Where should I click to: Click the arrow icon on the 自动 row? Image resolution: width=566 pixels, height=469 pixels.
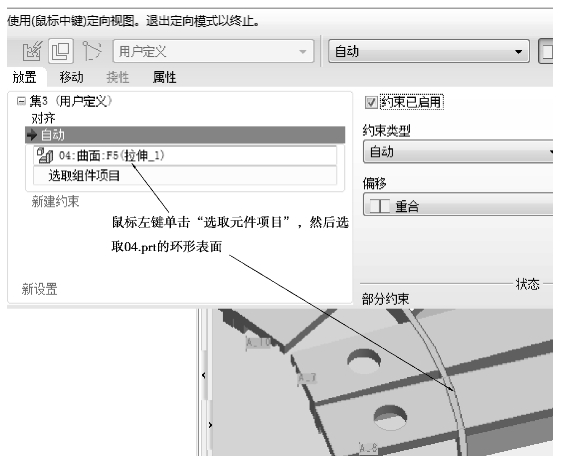pos(31,135)
